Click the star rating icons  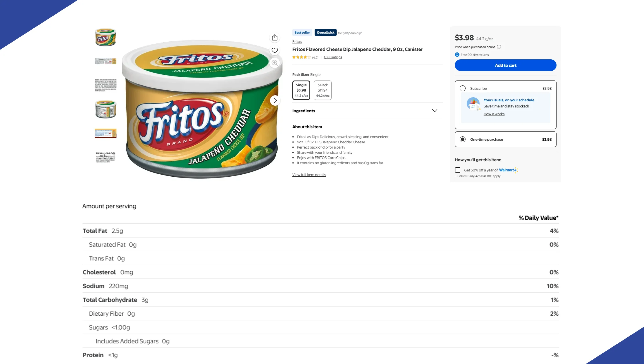301,57
